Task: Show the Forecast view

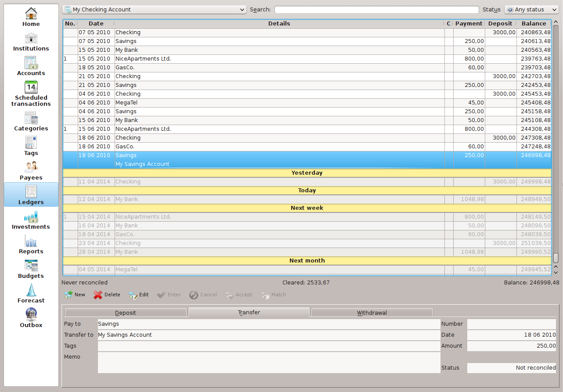Action: pyautogui.click(x=31, y=294)
